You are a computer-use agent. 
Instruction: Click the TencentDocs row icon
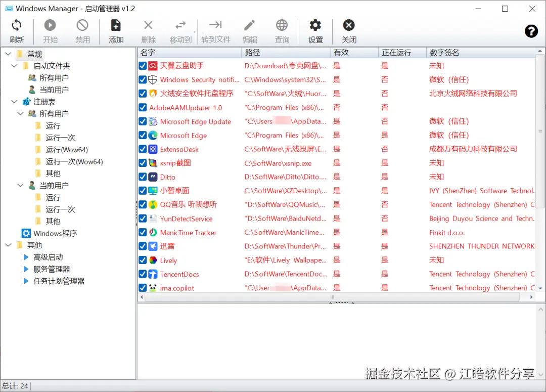tap(153, 274)
